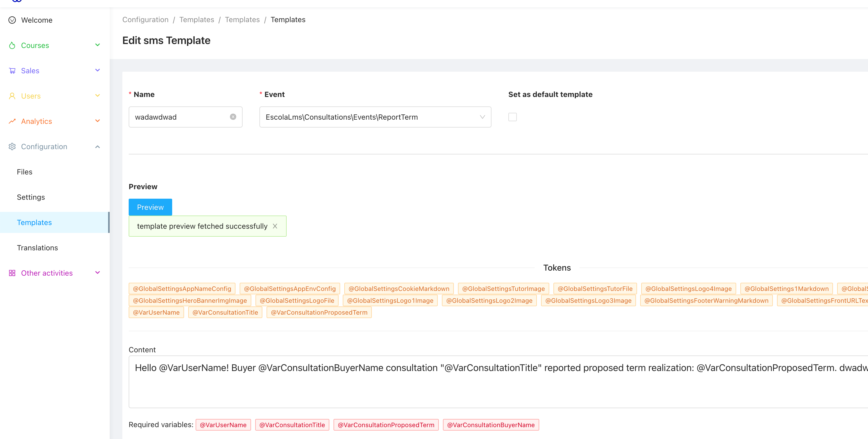Click the Preview button
The height and width of the screenshot is (439, 868).
coord(150,207)
